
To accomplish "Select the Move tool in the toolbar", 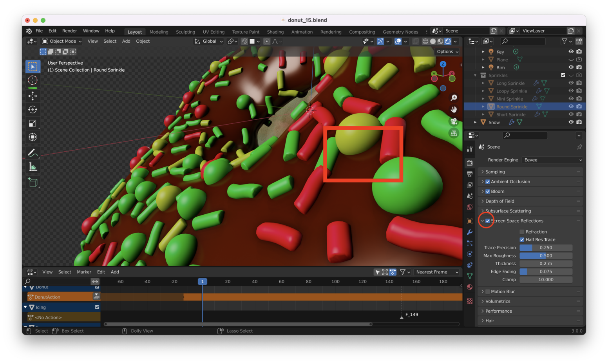I will pyautogui.click(x=33, y=95).
